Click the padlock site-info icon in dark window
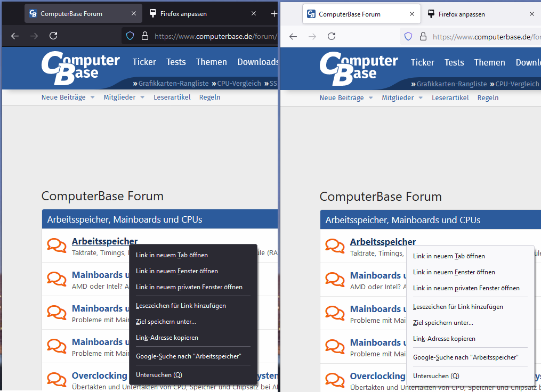This screenshot has width=541, height=392. [x=146, y=36]
